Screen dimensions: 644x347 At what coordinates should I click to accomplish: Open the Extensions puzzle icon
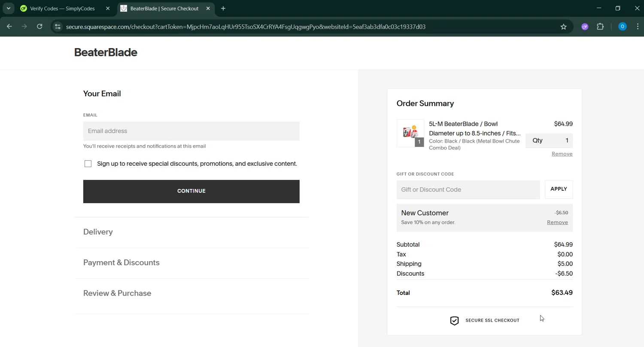point(600,27)
